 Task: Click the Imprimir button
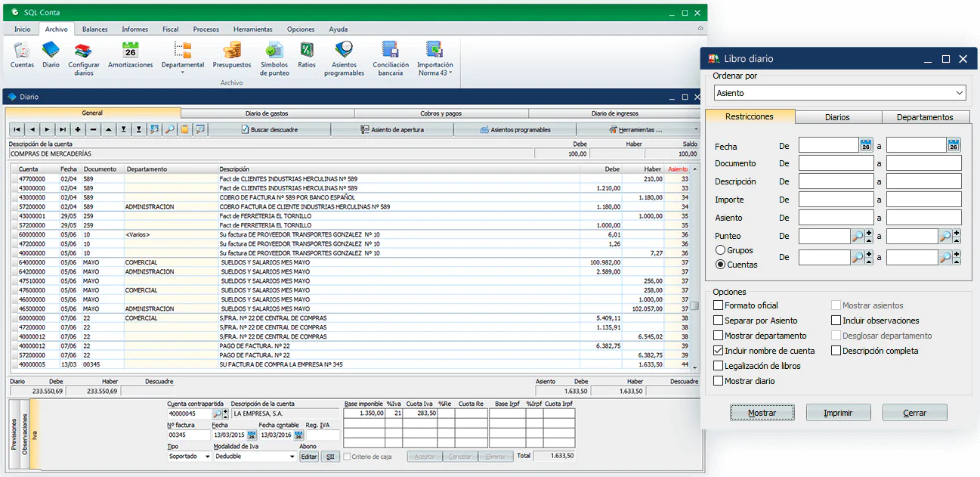pyautogui.click(x=838, y=413)
